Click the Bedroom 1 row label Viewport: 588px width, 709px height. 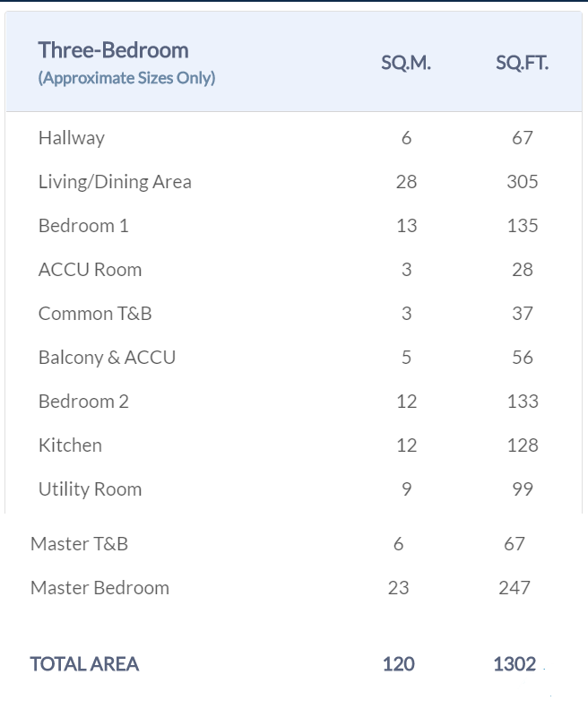(x=83, y=225)
